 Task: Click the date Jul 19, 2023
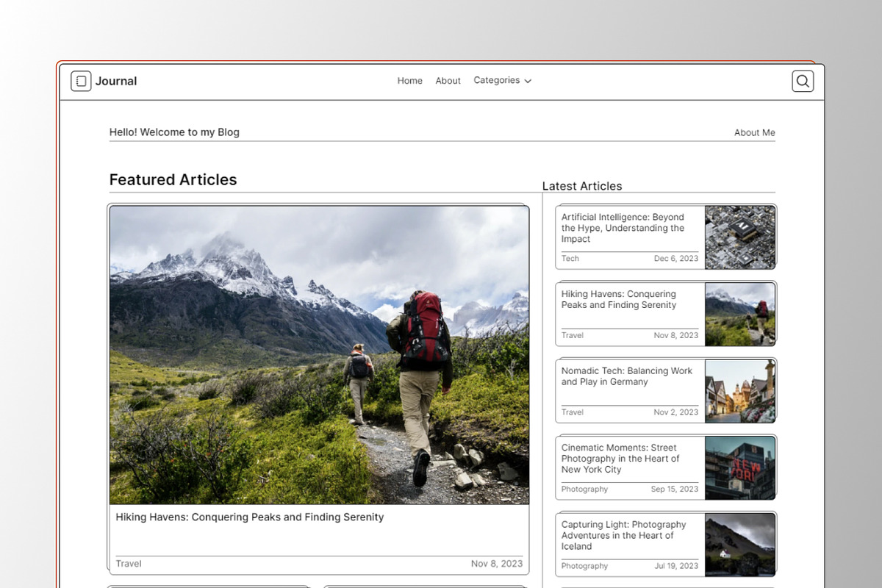tap(676, 566)
